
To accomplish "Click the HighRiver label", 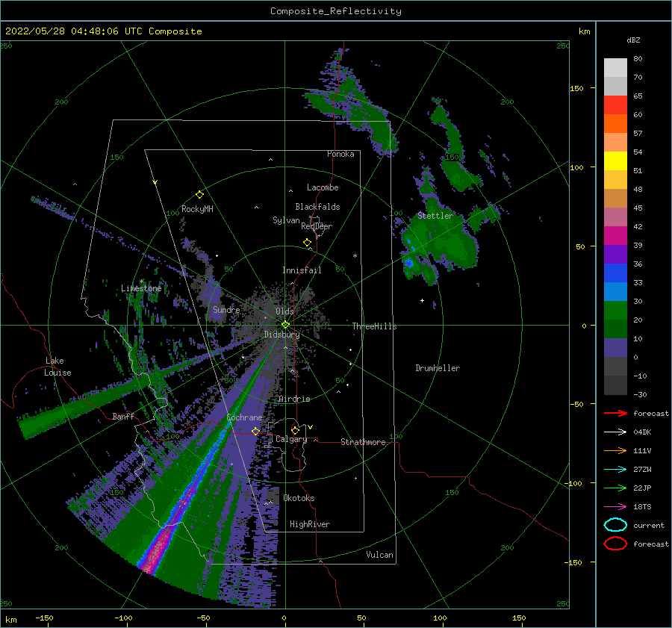I will pos(310,524).
